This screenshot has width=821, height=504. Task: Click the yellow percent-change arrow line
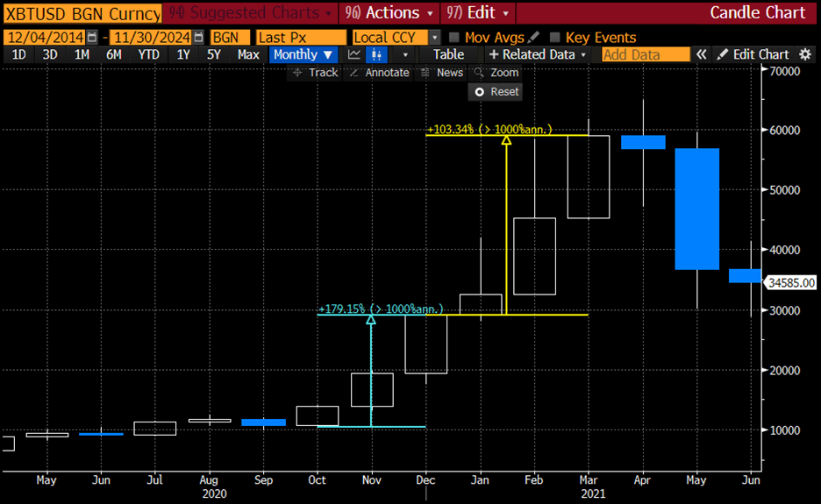[x=506, y=225]
